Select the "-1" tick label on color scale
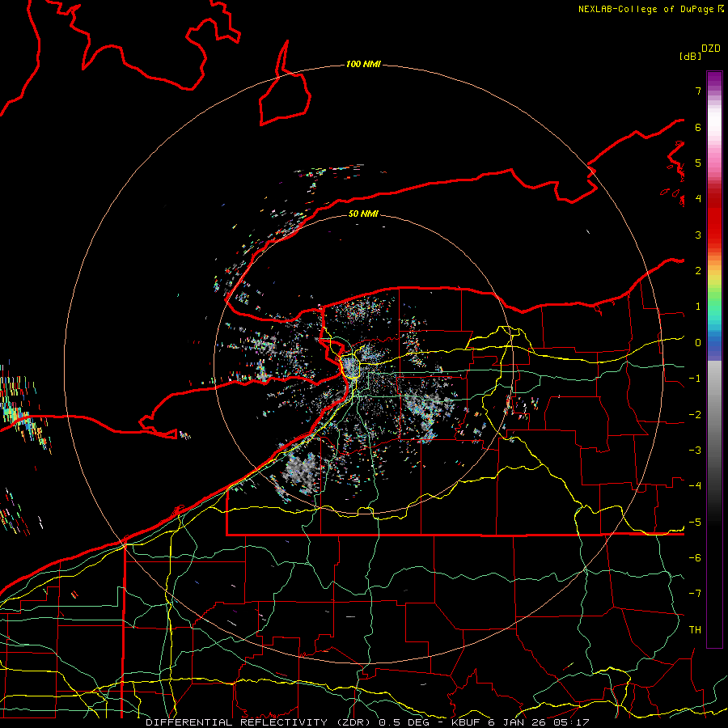 (x=695, y=379)
